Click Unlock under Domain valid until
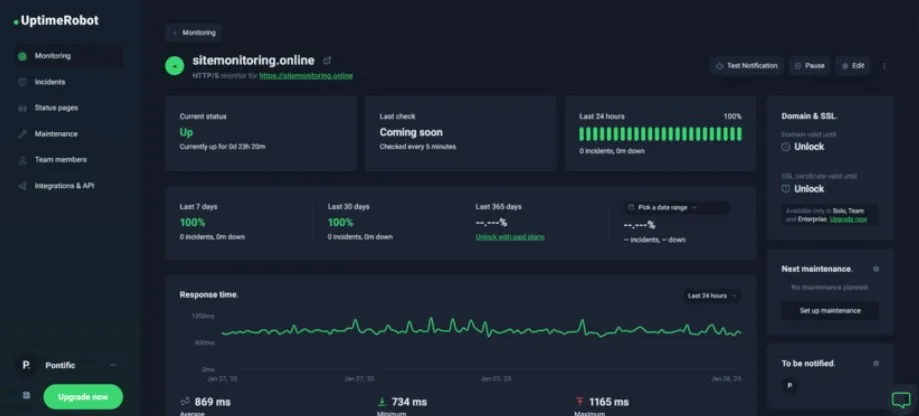Image resolution: width=919 pixels, height=416 pixels. (x=809, y=147)
